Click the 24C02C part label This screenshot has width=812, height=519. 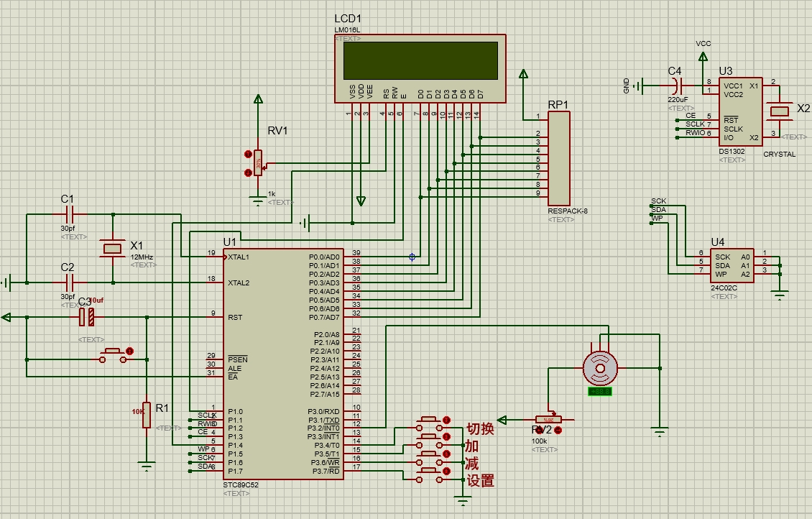point(724,288)
